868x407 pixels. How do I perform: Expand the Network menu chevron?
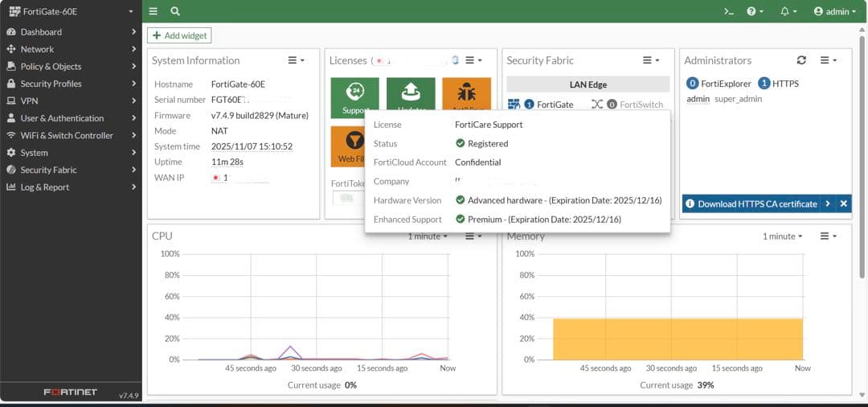pos(133,49)
